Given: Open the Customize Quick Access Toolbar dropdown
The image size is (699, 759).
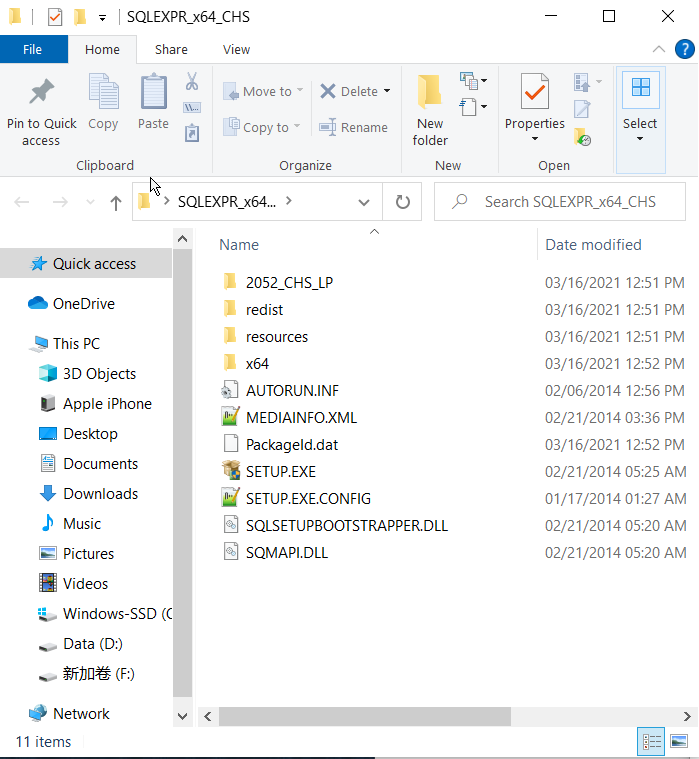Looking at the screenshot, I should coord(102,18).
